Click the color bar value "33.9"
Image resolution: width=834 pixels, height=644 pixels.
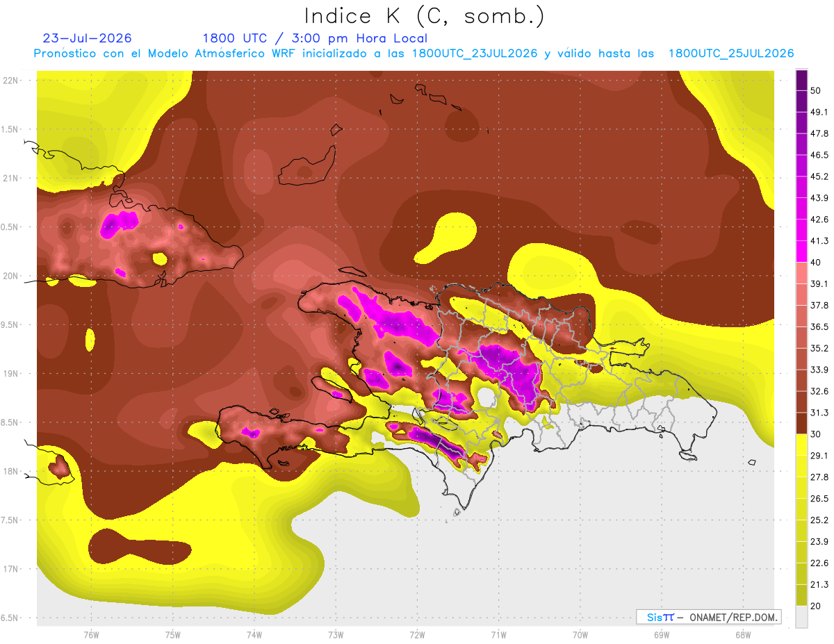click(819, 370)
